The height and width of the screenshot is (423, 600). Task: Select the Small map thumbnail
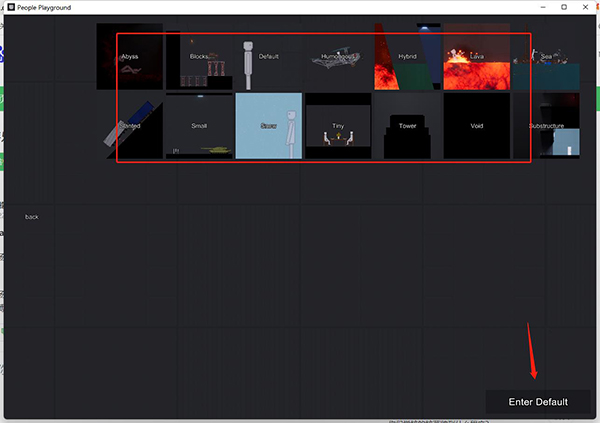199,126
